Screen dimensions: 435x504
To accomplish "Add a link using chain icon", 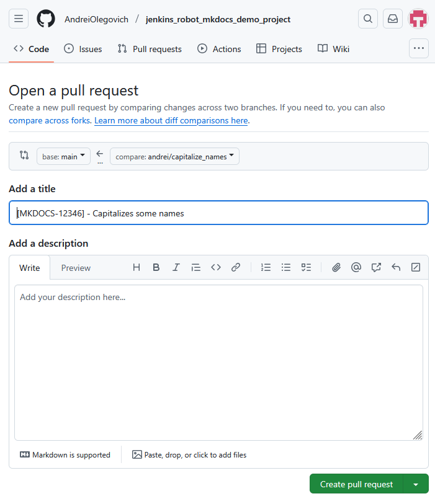I will (x=236, y=267).
